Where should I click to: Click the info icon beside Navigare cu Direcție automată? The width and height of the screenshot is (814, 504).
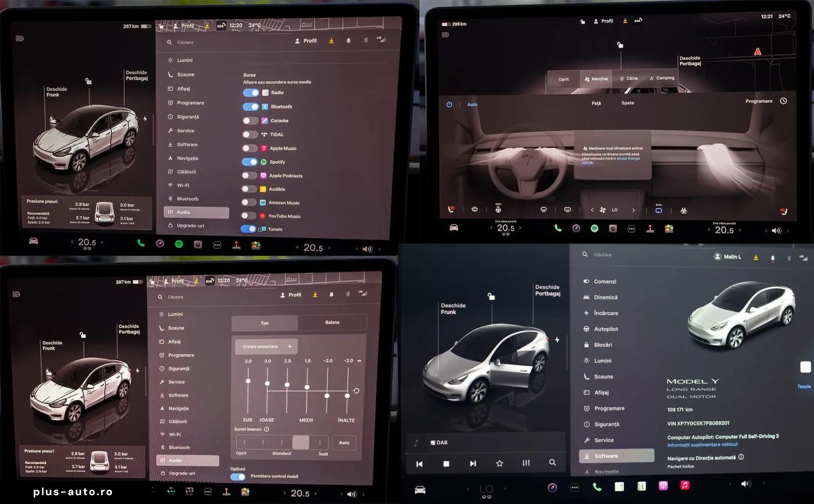(741, 457)
